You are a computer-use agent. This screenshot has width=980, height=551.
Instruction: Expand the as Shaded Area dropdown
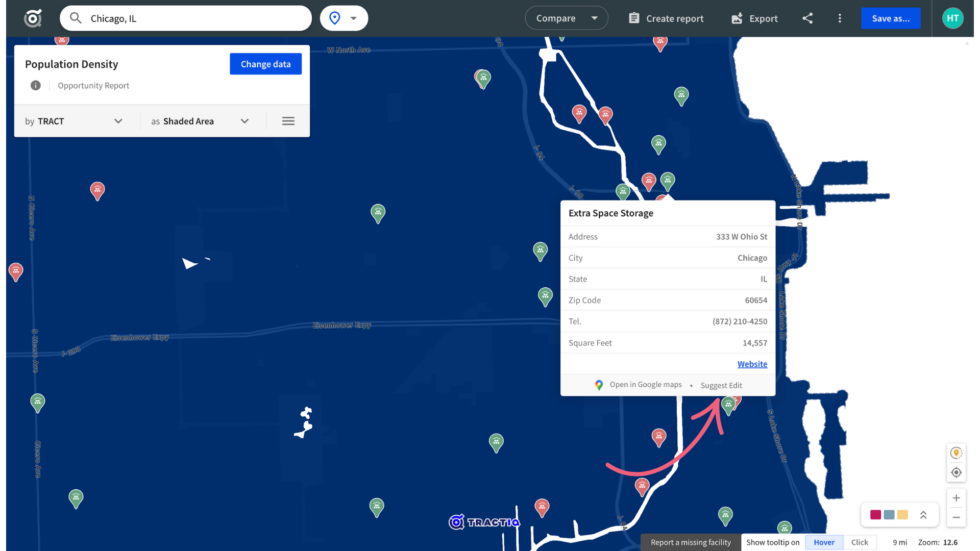coord(200,121)
